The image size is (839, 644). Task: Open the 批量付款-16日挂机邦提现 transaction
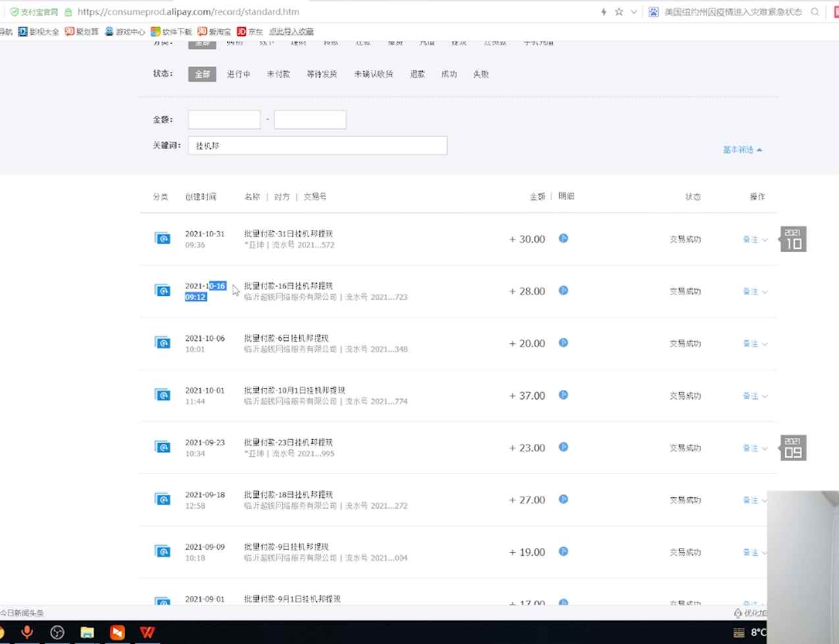point(288,286)
